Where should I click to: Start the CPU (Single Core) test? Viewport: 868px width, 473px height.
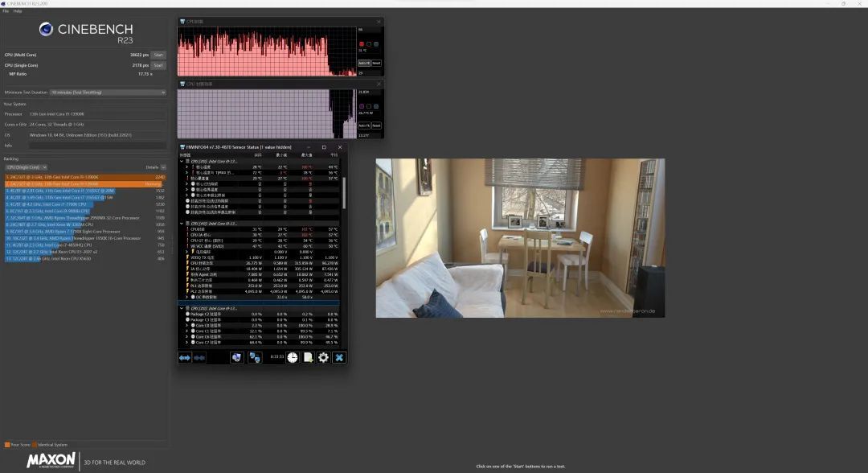pos(158,65)
